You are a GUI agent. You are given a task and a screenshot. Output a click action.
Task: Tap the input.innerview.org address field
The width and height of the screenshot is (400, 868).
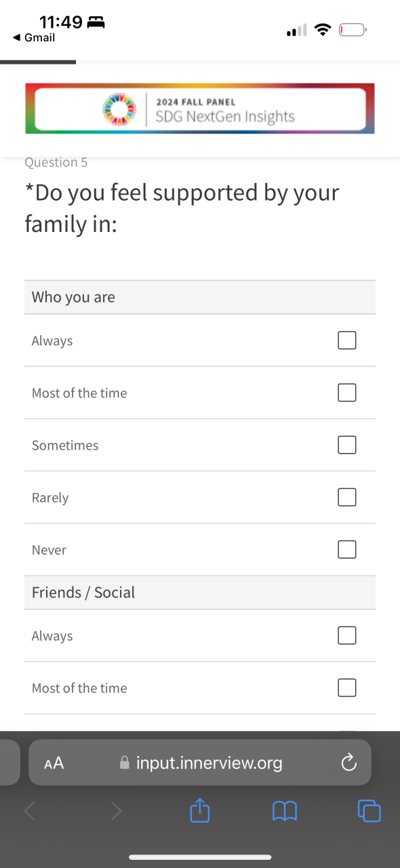tap(200, 763)
